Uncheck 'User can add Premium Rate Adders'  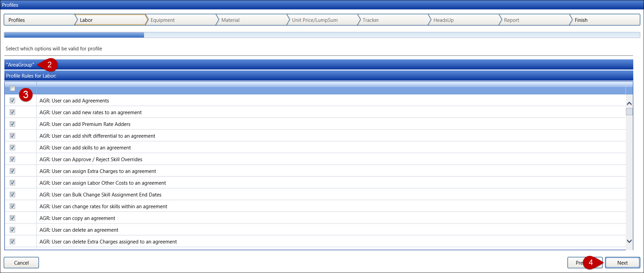12,124
